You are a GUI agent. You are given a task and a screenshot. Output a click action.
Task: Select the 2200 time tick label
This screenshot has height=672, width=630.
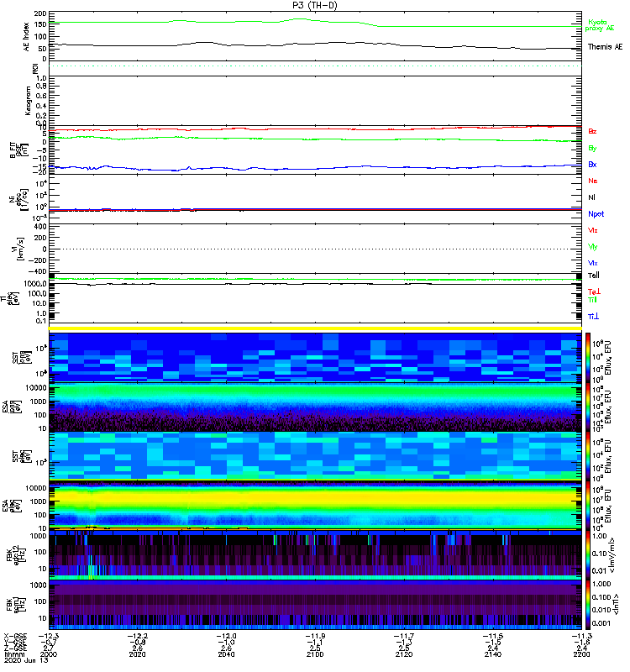(581, 654)
